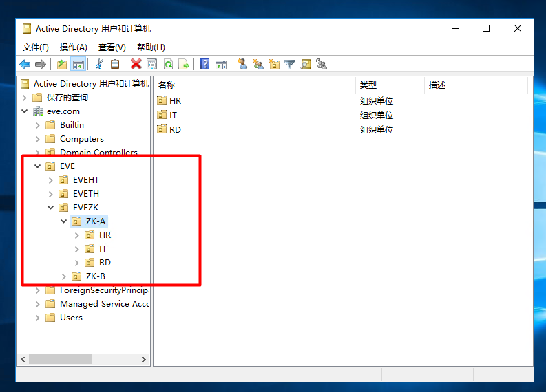Expand the 保存的查询 node
The width and height of the screenshot is (546, 392).
[24, 98]
